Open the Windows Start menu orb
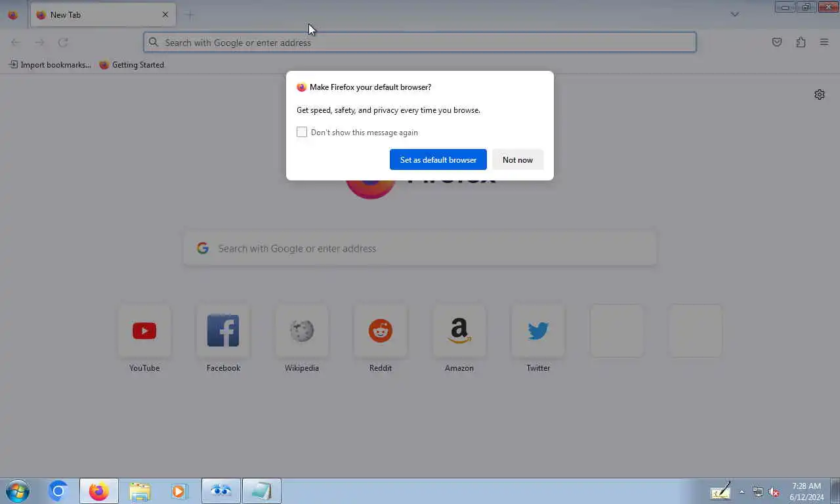Screen dimensions: 840x504 click(18, 491)
